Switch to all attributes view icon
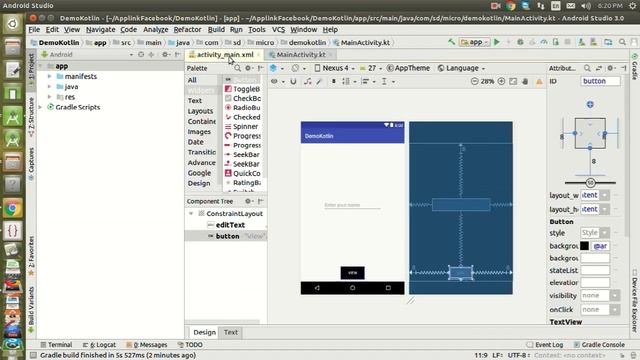The image size is (640, 360). coord(599,68)
